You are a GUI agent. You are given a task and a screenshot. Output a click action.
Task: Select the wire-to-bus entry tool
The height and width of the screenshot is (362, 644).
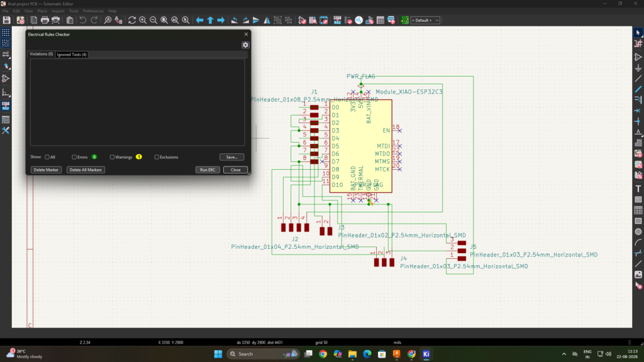point(638,100)
